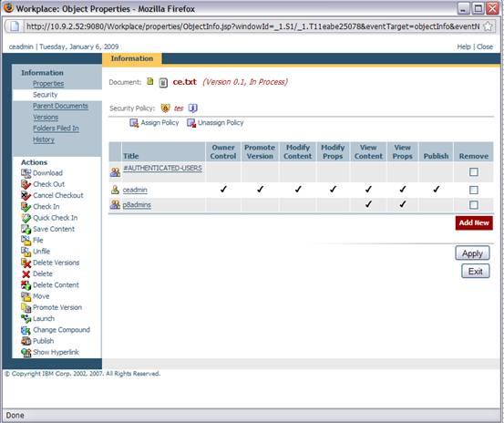The height and width of the screenshot is (423, 504).
Task: Click the Check Out action text
Action: click(49, 184)
